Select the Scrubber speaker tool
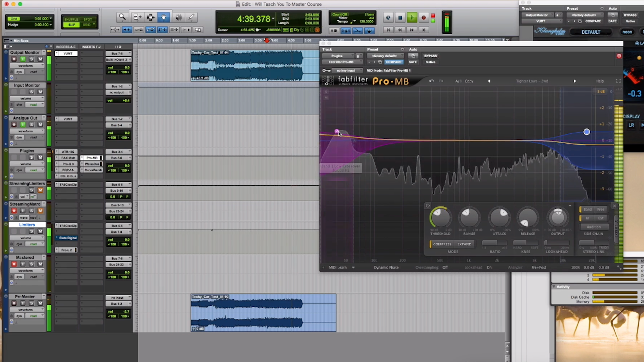Screen dimensions: 644x362 point(178,17)
